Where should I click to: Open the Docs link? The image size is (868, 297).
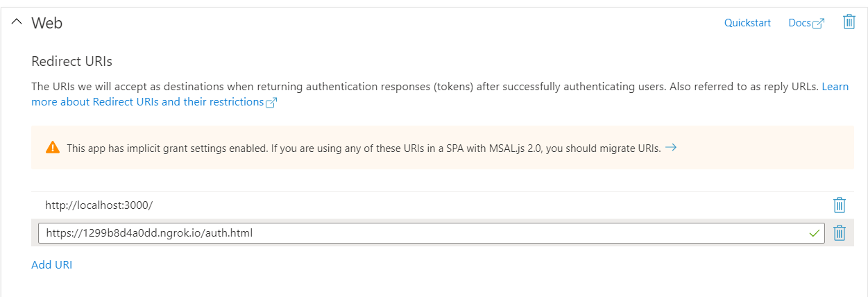point(799,23)
